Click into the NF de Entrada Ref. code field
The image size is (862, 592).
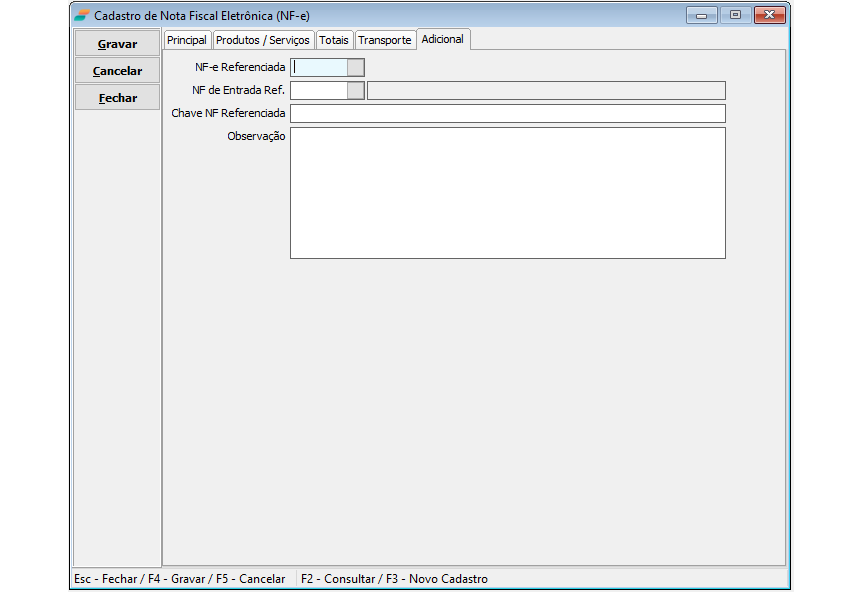pos(318,90)
